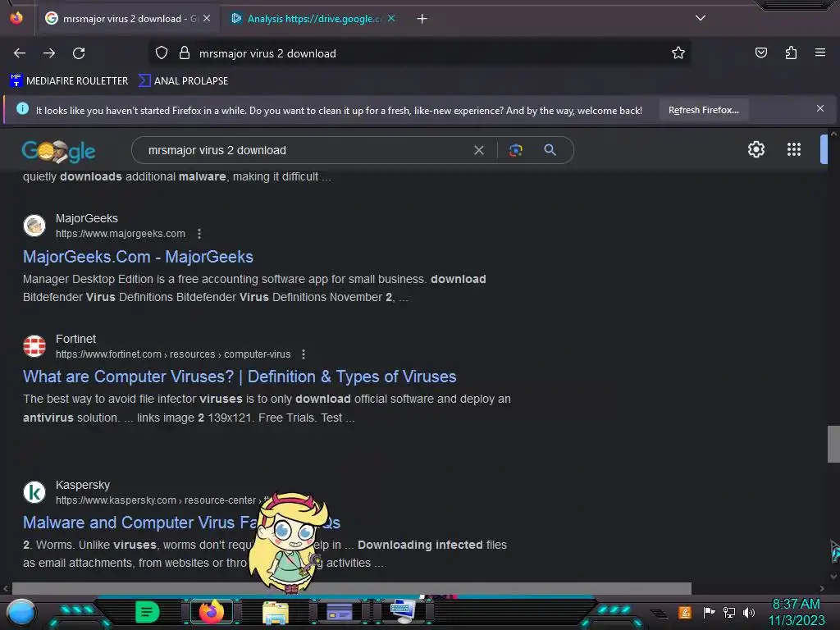This screenshot has height=630, width=840.
Task: Open the Firefox hamburger application menu
Action: tap(819, 52)
